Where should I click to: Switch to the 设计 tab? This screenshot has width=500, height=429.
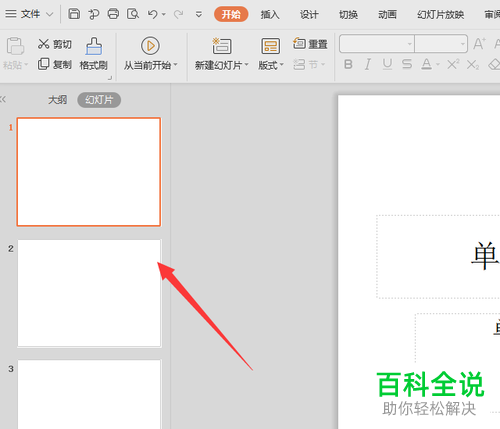(309, 14)
